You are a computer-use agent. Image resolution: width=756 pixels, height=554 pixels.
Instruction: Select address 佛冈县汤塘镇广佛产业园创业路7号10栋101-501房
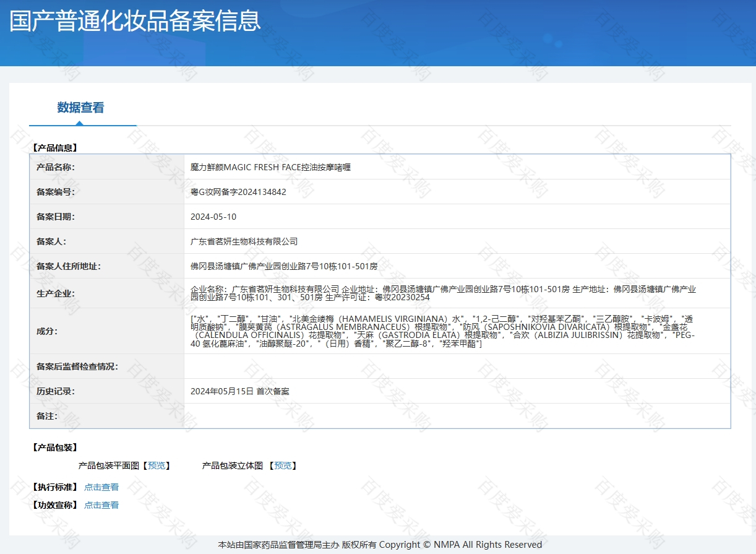coord(284,266)
